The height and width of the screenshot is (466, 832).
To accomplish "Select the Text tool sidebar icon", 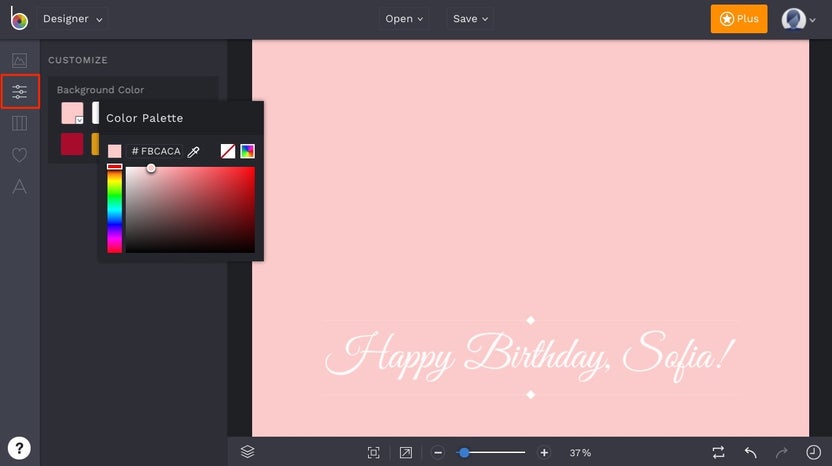I will (x=19, y=186).
